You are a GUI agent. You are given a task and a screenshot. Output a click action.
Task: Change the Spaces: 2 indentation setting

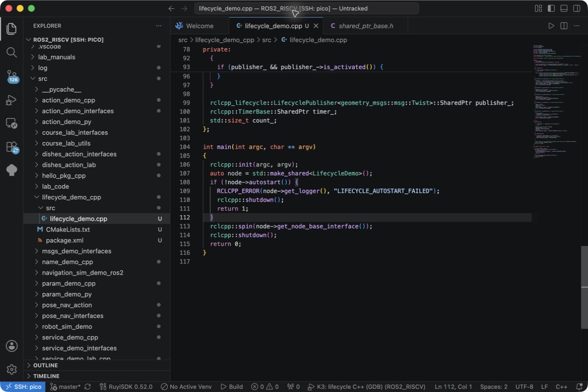494,387
